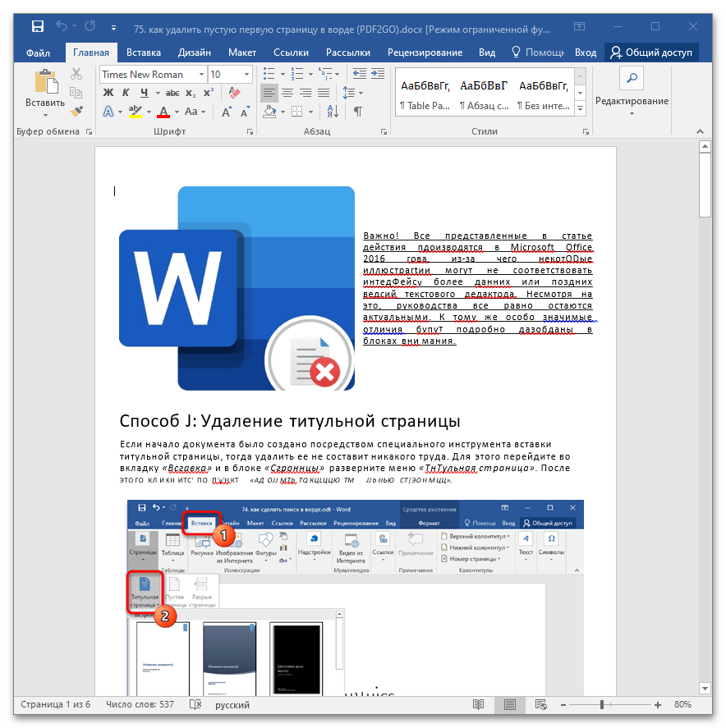
Task: Toggle italic formatting (К)
Action: point(127,93)
